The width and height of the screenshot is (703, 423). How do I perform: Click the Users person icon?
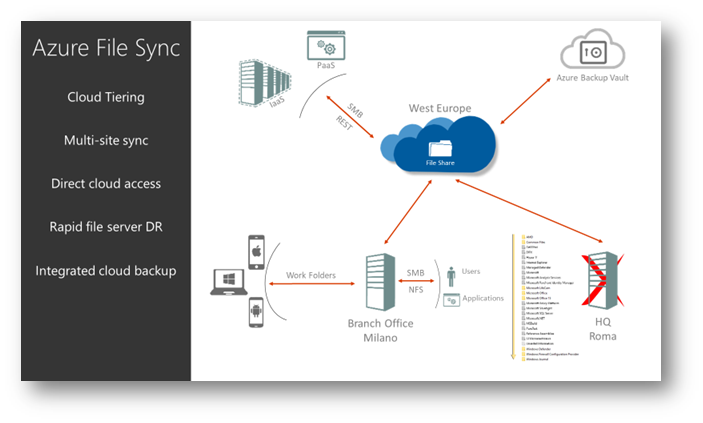[451, 277]
